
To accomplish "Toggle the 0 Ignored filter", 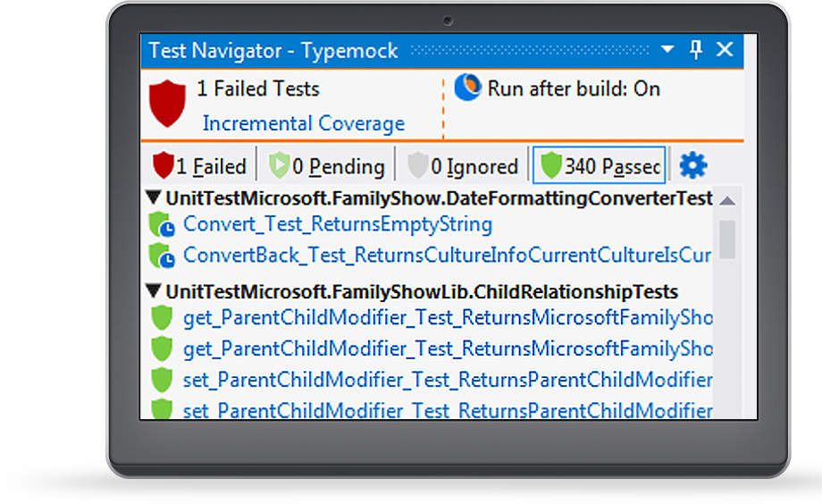I will coord(463,166).
